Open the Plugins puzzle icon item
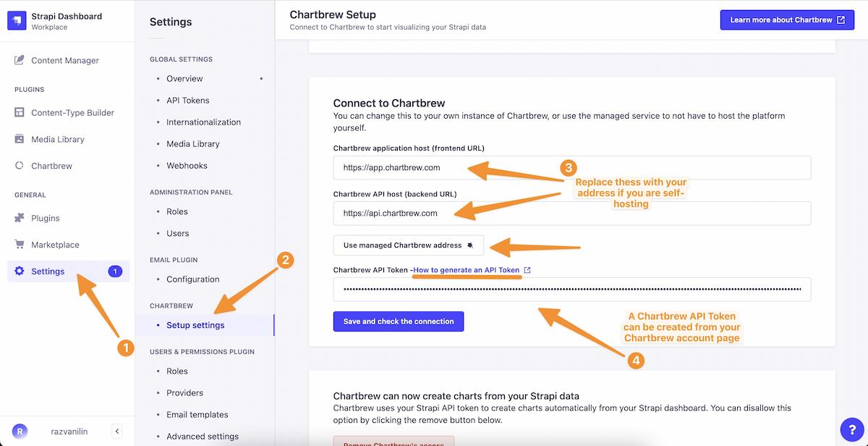868x446 pixels. coord(20,218)
